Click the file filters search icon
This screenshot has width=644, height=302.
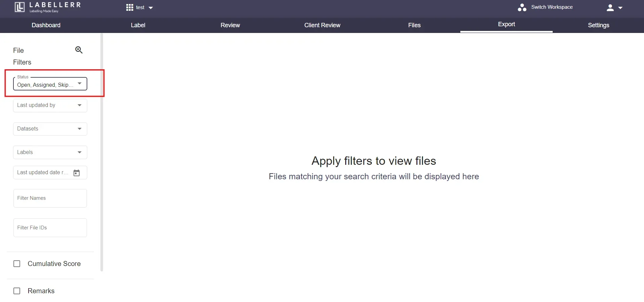click(79, 50)
